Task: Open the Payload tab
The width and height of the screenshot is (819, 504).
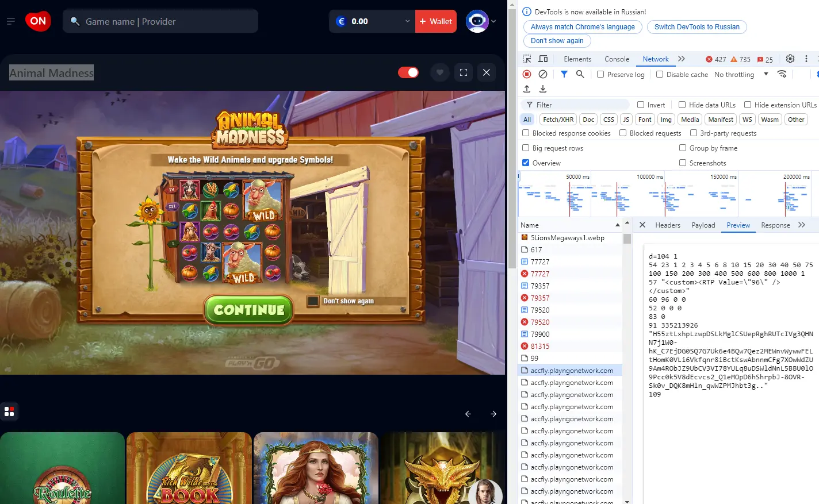Action: pyautogui.click(x=703, y=225)
